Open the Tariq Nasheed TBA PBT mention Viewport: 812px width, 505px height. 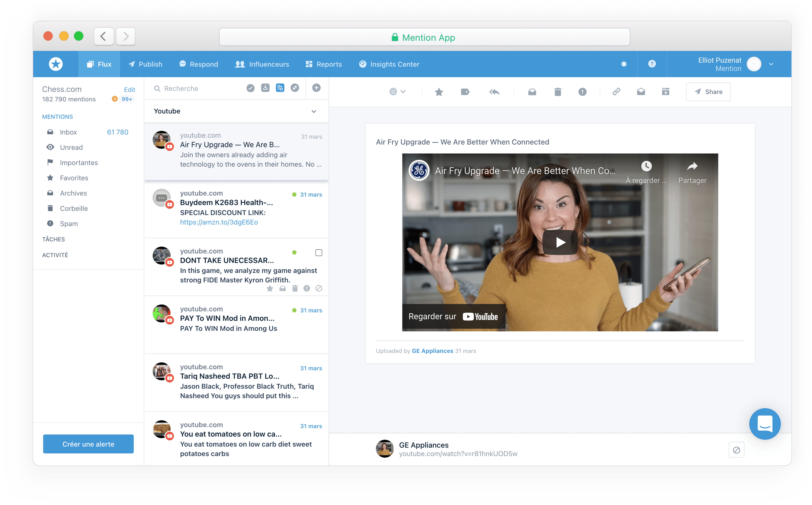236,383
